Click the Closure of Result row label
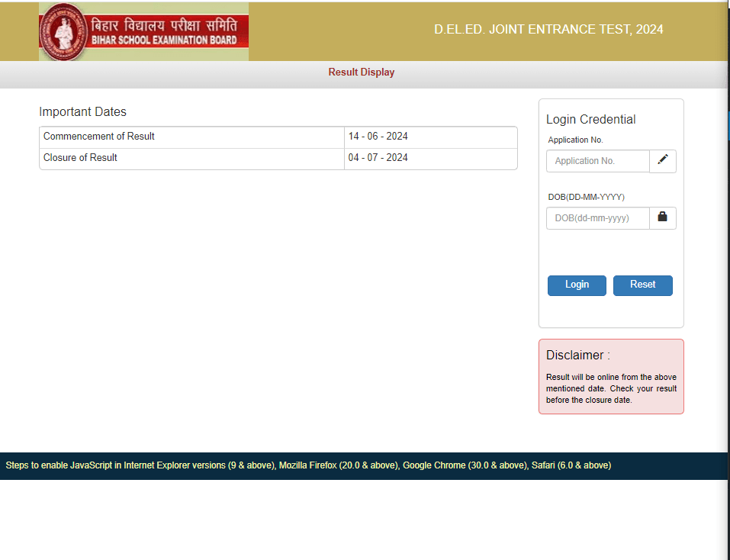 [80, 158]
